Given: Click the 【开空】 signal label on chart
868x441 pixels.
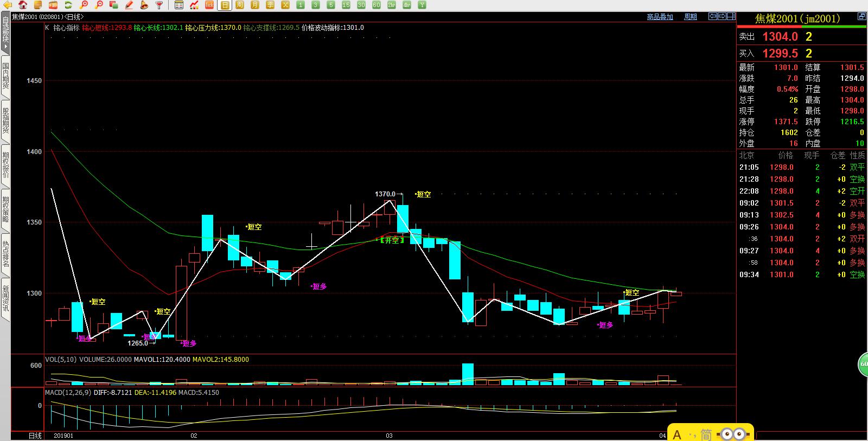Looking at the screenshot, I should 391,240.
